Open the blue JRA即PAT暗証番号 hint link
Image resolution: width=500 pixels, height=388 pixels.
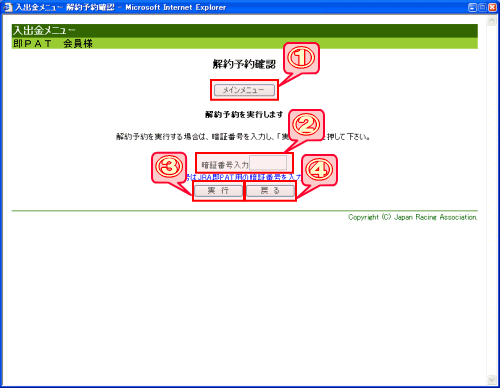tap(244, 177)
